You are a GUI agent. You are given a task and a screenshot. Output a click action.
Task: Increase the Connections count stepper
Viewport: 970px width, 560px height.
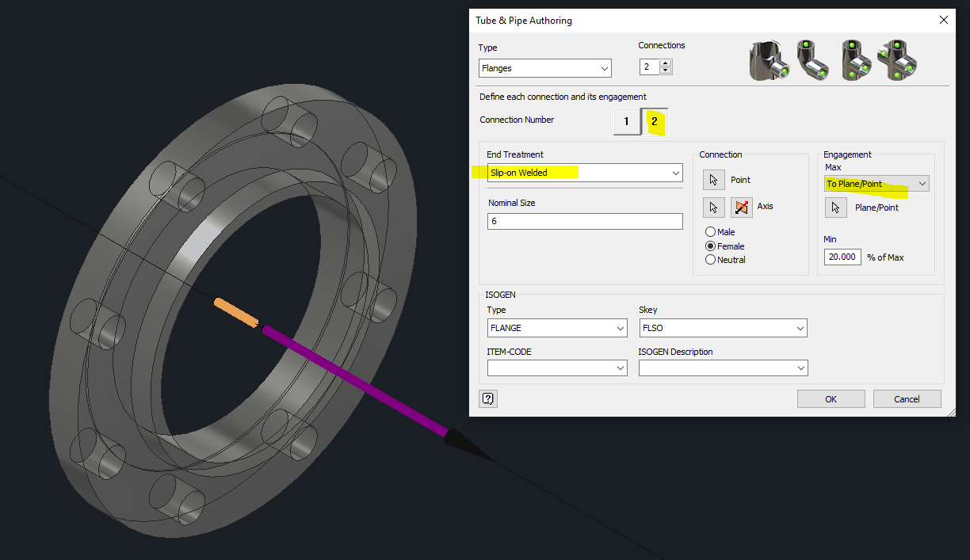[666, 63]
